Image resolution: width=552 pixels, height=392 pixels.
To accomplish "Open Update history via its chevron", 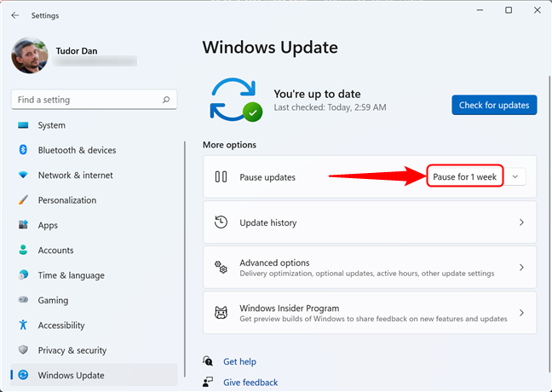I will [x=521, y=222].
